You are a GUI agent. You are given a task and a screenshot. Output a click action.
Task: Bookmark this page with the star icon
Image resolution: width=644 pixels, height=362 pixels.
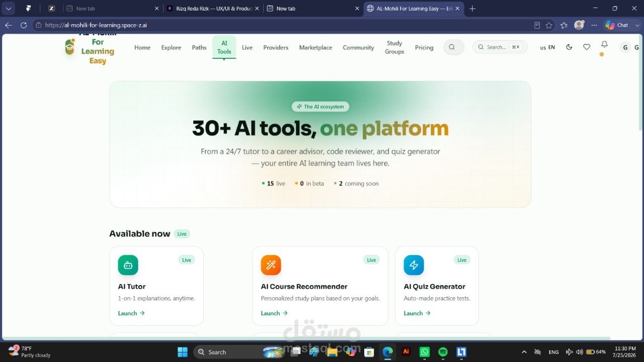click(x=549, y=25)
